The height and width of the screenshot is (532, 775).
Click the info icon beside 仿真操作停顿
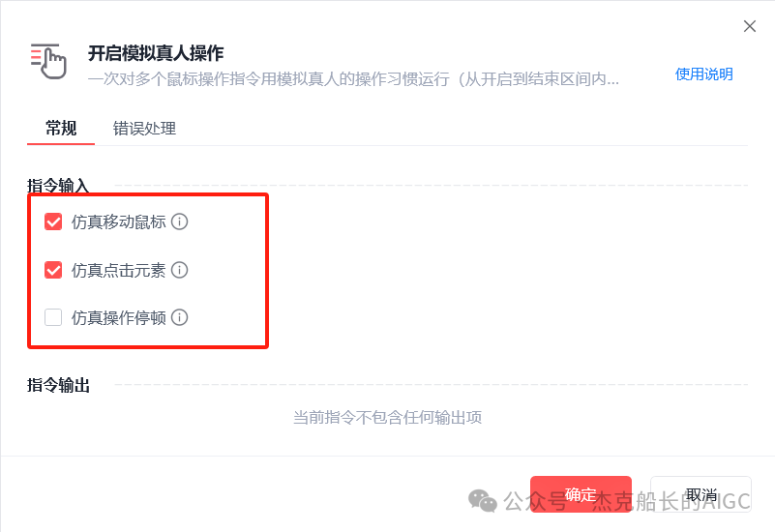click(179, 317)
